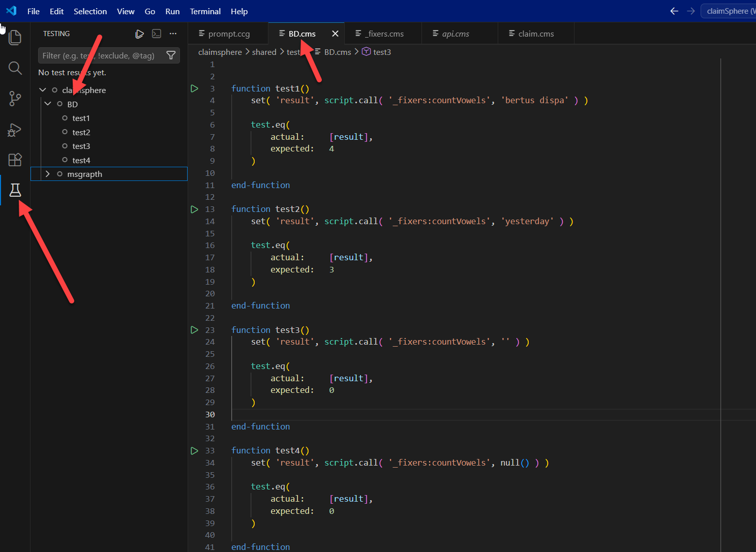Close the BD.cms editor tab
This screenshot has width=756, height=552.
(335, 34)
